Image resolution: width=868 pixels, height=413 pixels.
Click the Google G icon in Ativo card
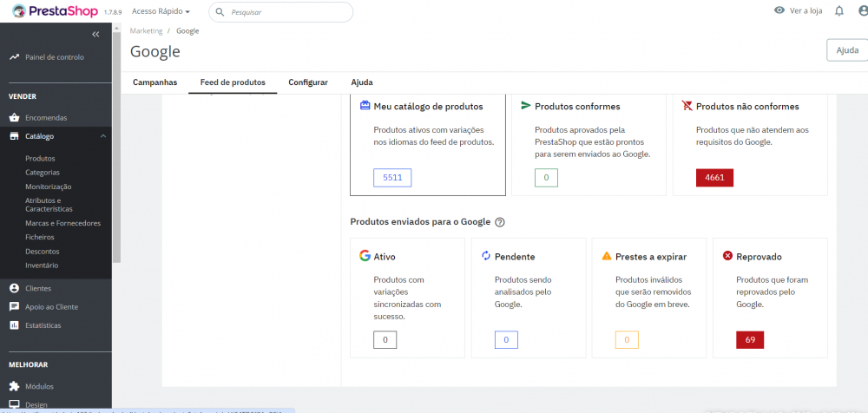point(365,256)
